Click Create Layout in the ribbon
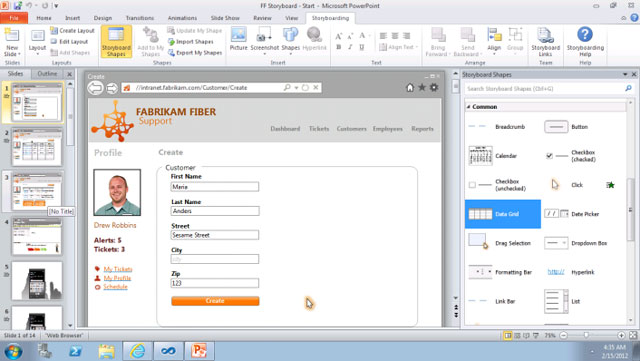Viewport: 640px width, 361px height. [72, 31]
